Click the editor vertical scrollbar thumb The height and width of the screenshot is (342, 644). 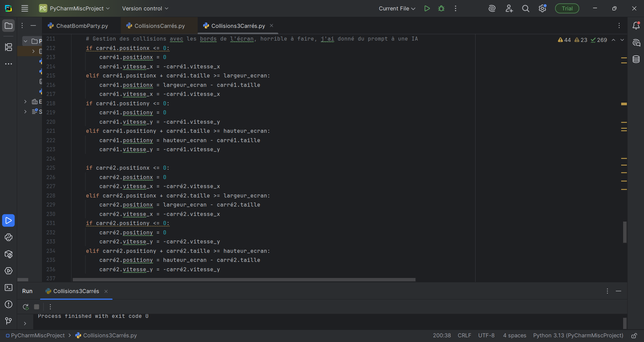point(625,232)
